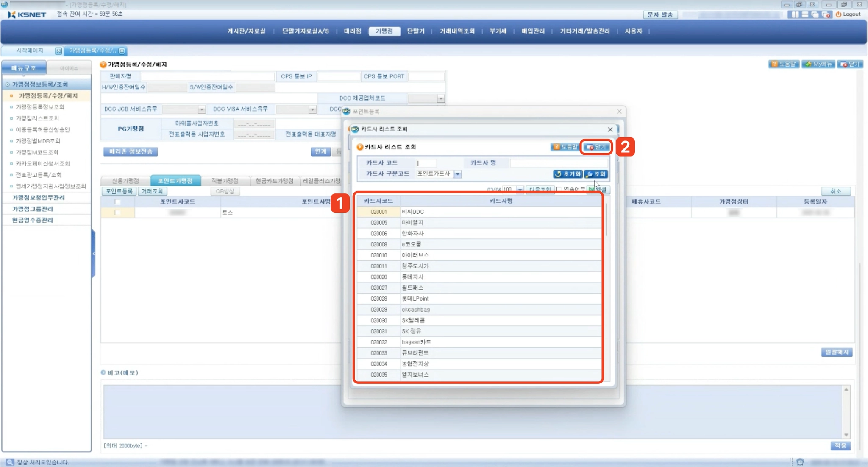Click the 조회 search button in card list dialog

(596, 174)
